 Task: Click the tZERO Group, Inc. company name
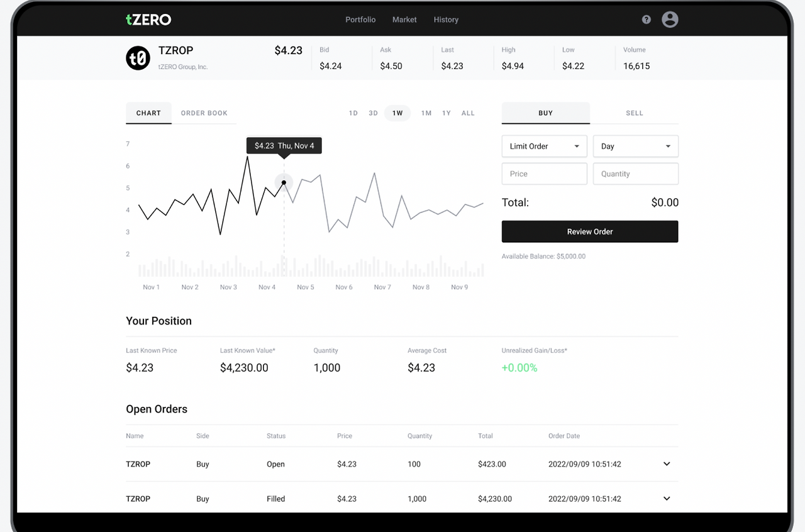(183, 67)
